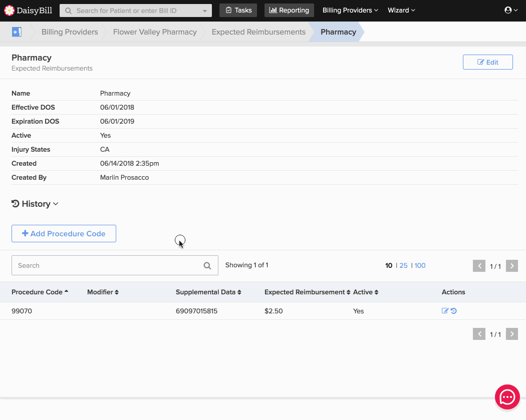Sort by Expected Reimbursement column
The image size is (526, 420).
307,292
